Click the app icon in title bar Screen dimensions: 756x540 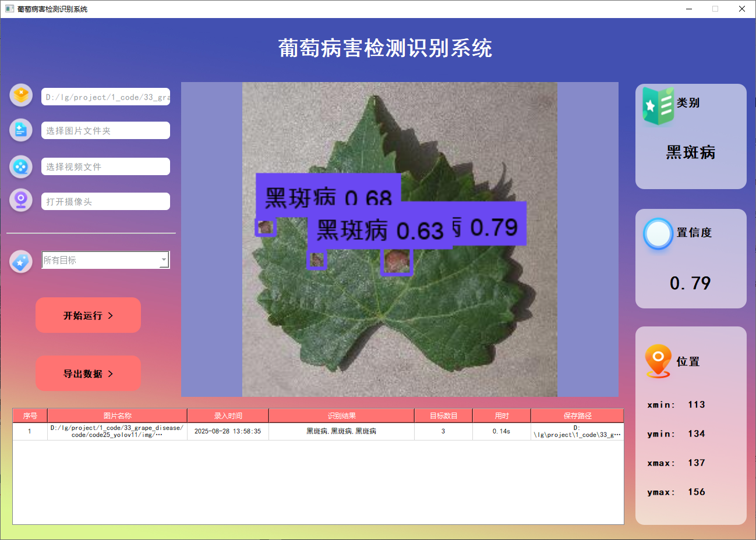9,9
